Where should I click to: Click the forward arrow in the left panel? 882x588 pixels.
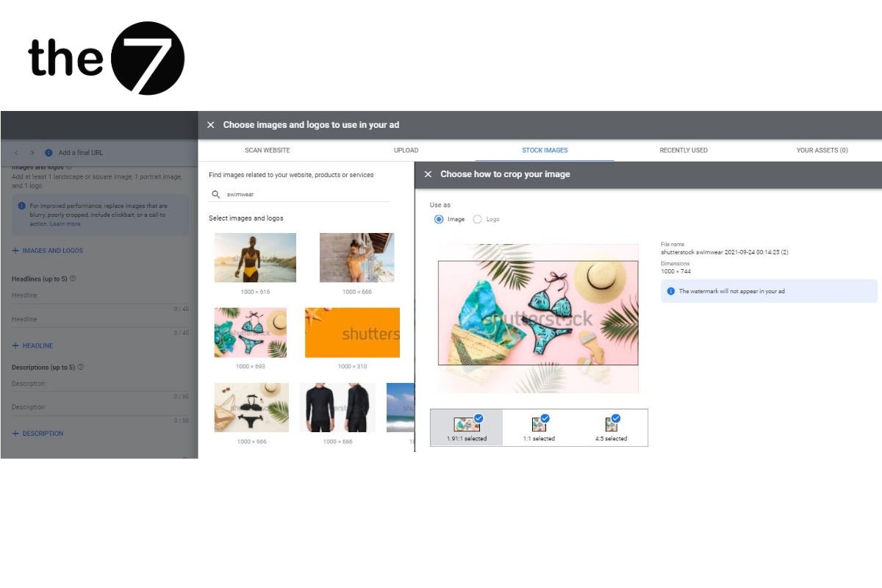pos(32,153)
